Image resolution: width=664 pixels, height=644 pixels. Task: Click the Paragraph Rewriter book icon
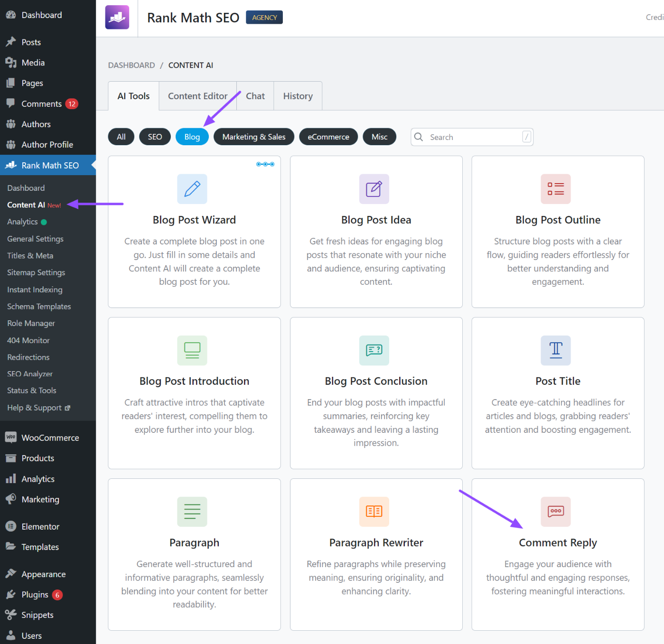pos(374,512)
